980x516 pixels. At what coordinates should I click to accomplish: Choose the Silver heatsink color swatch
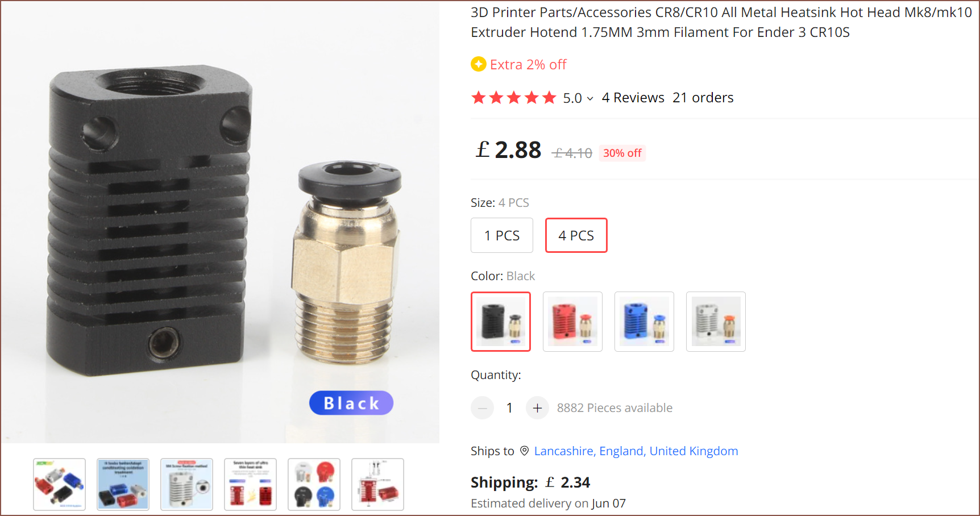(716, 322)
